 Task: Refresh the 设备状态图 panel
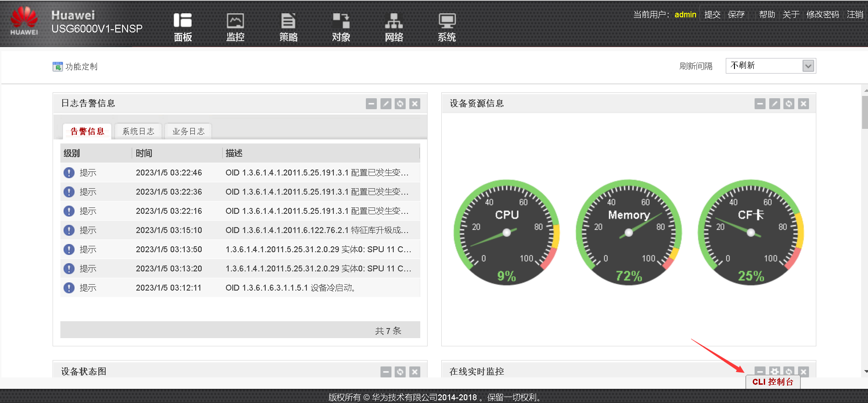pos(400,372)
